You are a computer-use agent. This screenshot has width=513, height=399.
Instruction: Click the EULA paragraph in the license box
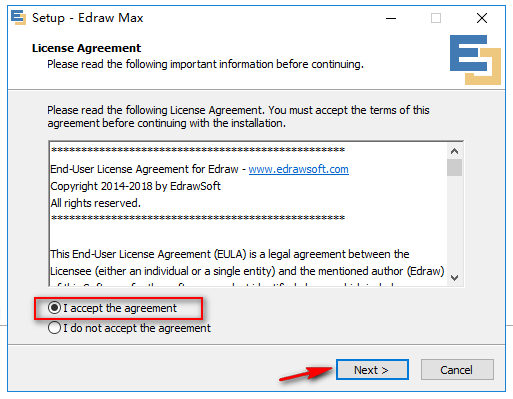(x=247, y=263)
